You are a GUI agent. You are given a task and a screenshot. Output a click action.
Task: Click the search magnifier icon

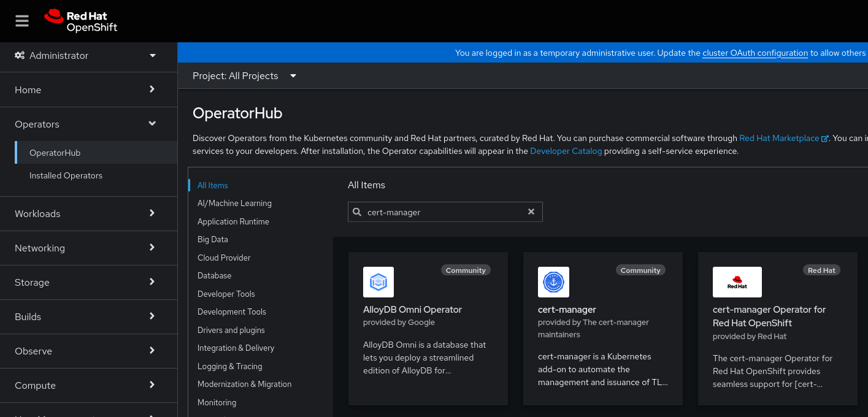click(x=357, y=212)
